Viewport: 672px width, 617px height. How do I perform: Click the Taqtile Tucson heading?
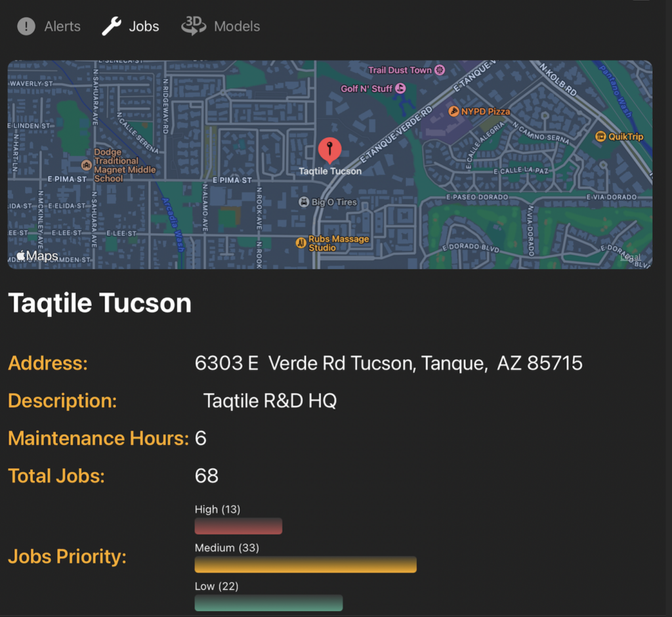pyautogui.click(x=100, y=303)
